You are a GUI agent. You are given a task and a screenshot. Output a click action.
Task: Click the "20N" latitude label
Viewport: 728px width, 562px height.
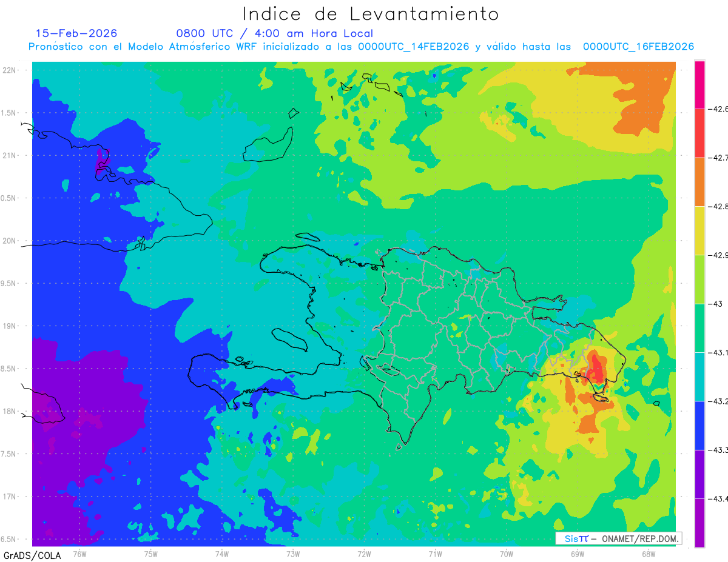pyautogui.click(x=10, y=241)
